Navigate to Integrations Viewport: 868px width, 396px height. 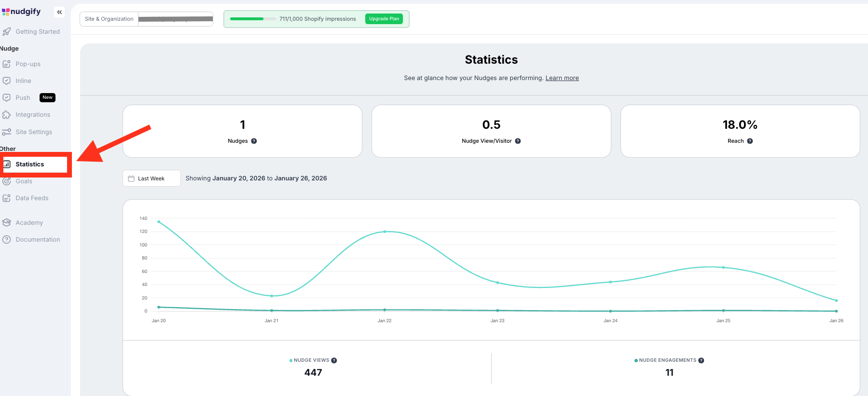[33, 115]
